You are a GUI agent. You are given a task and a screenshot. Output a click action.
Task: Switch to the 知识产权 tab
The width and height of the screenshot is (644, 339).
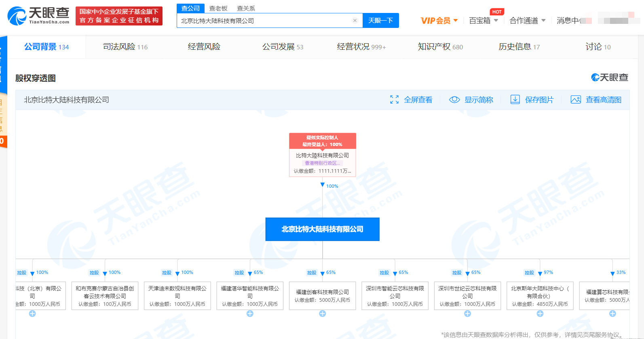pyautogui.click(x=440, y=47)
